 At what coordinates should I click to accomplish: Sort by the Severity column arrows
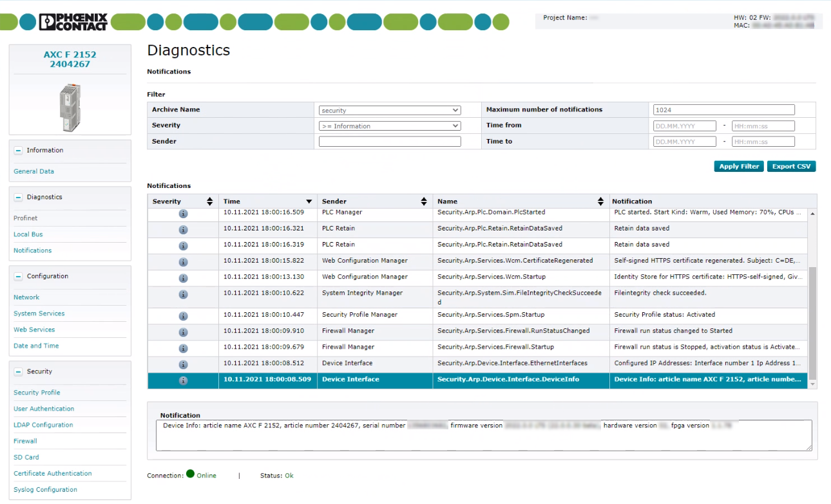pos(209,201)
